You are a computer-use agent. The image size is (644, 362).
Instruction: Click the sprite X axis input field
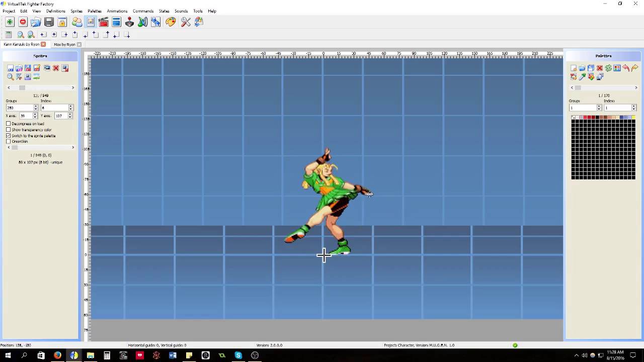coord(26,116)
